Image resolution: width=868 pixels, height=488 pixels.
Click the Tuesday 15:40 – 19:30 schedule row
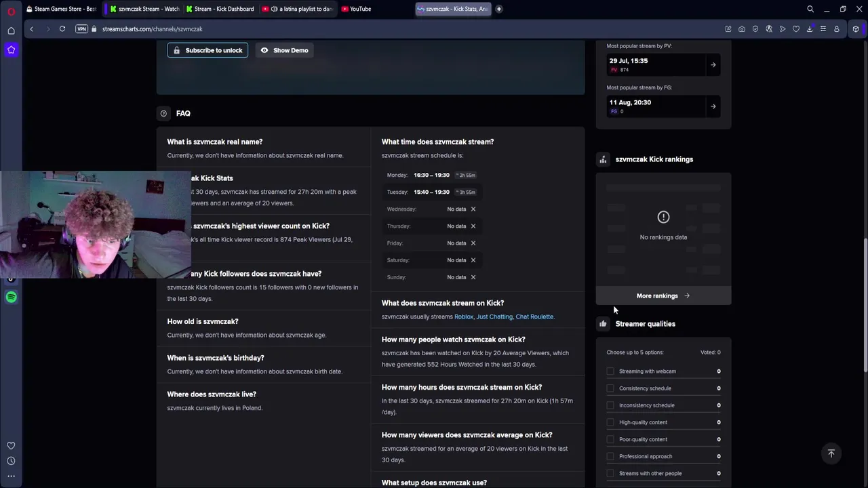(431, 192)
